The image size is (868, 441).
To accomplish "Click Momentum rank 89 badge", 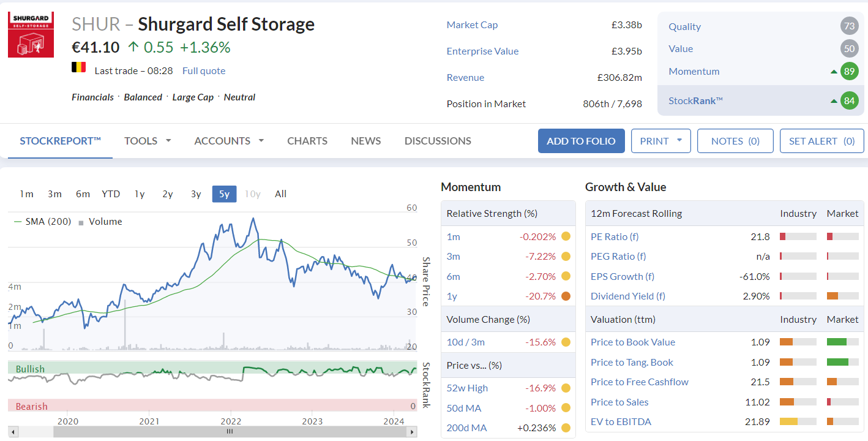I will pos(849,71).
